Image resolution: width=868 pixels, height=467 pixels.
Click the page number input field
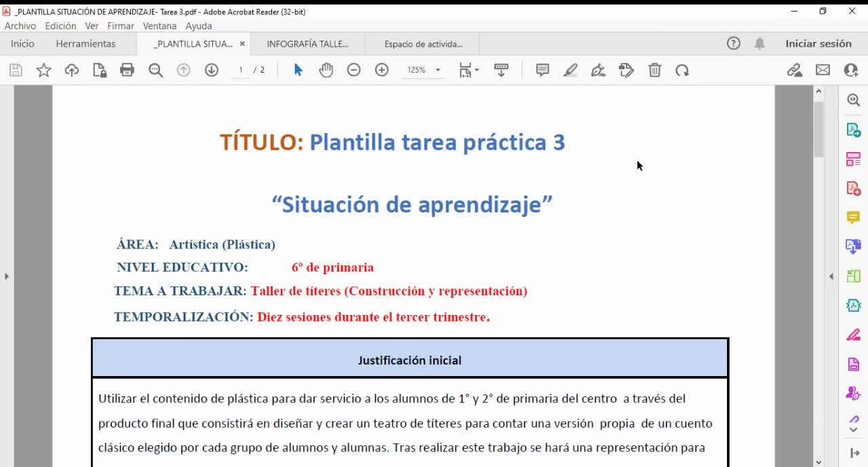pyautogui.click(x=240, y=70)
